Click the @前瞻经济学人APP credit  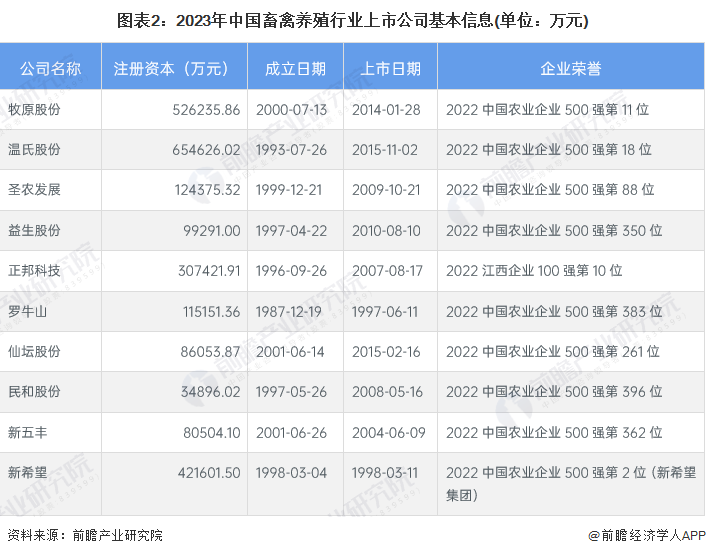(x=647, y=535)
